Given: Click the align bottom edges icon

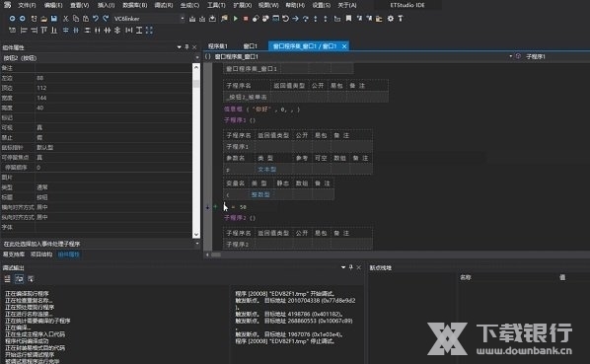Looking at the screenshot, I should [54, 30].
